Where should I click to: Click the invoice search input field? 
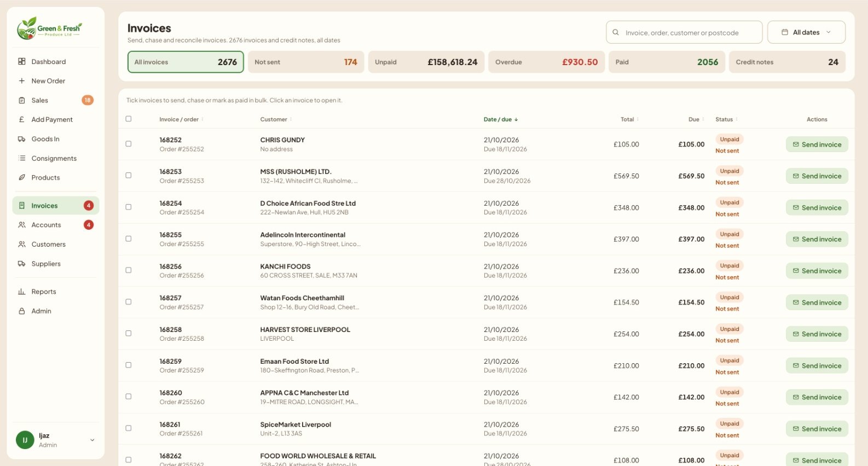tap(684, 32)
